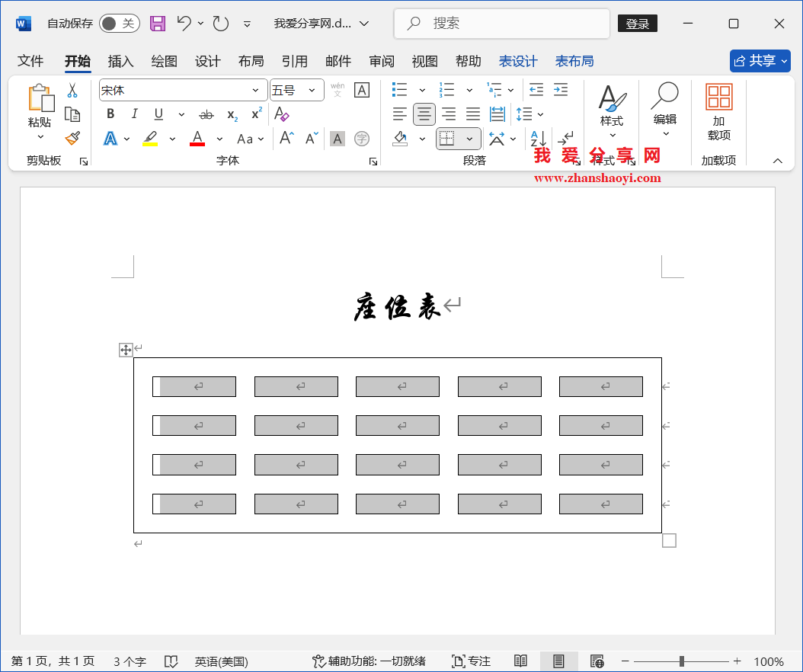Toggle underline formatting
The height and width of the screenshot is (672, 803).
(x=158, y=114)
